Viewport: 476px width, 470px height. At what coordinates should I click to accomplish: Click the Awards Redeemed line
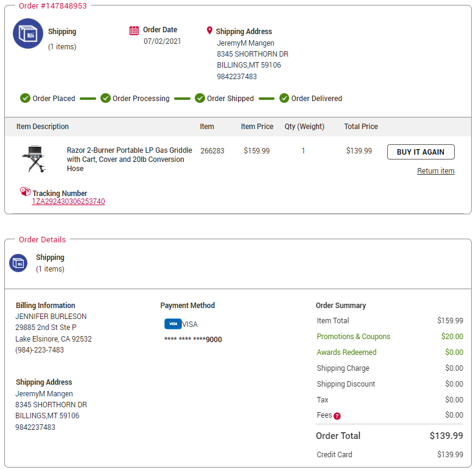pyautogui.click(x=390, y=353)
